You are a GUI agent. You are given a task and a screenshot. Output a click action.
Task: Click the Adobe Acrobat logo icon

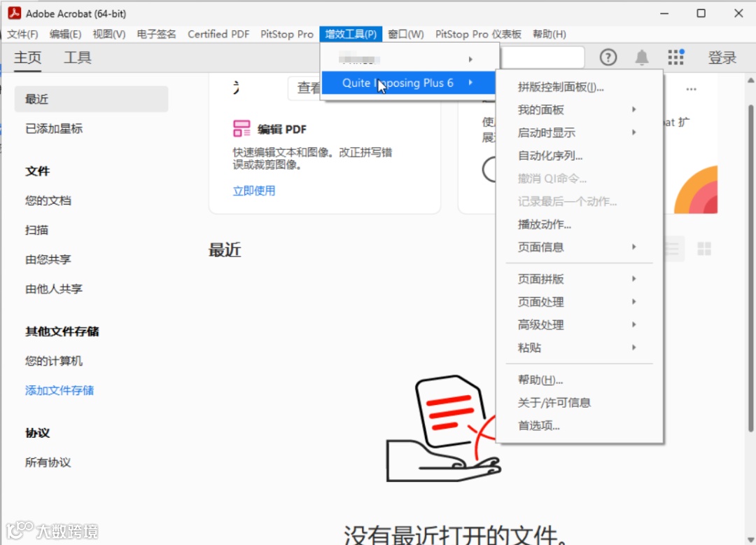pos(15,13)
